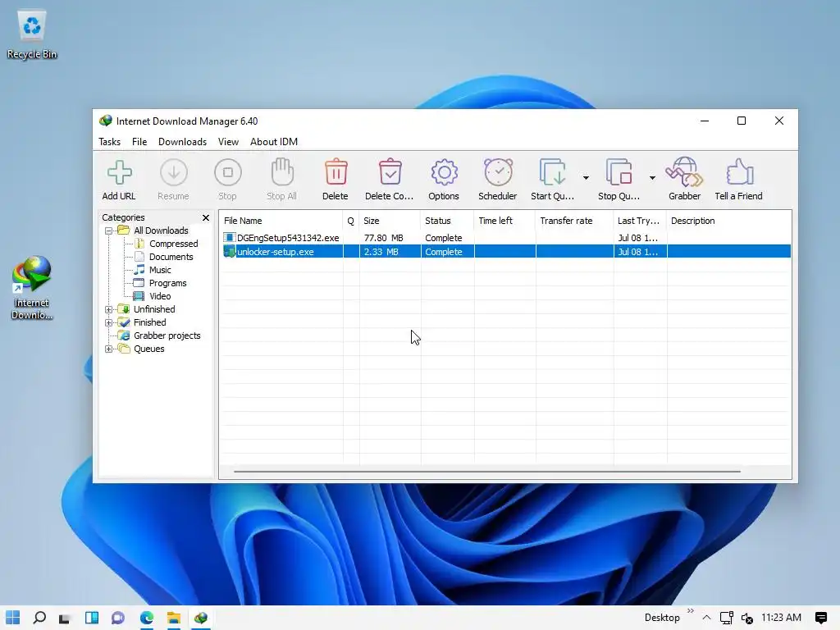Click the IDM taskbar icon
Viewport: 840px width, 630px height.
(201, 618)
